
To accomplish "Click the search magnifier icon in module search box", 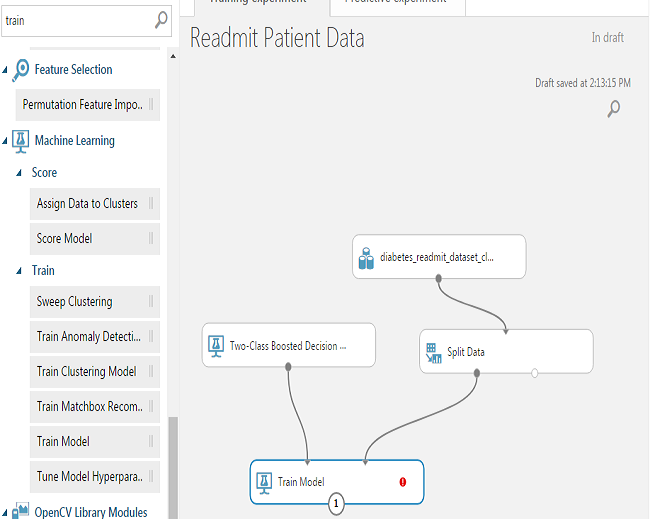I will (161, 19).
